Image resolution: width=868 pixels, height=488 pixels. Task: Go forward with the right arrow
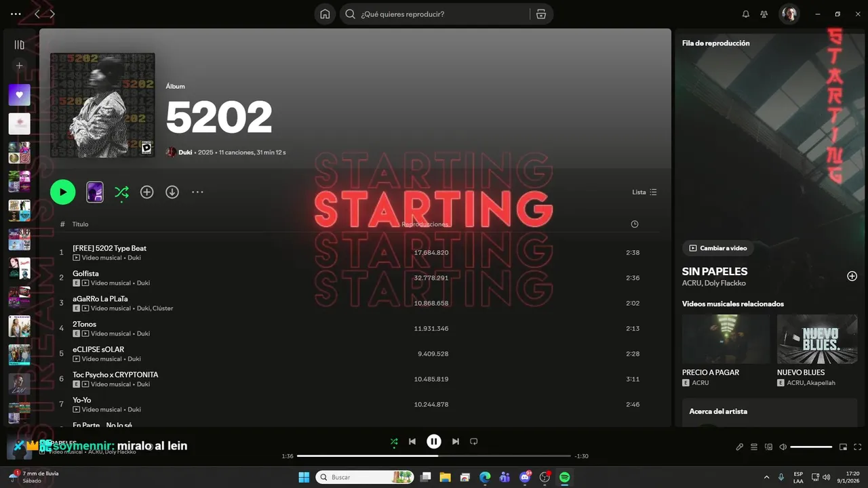52,14
